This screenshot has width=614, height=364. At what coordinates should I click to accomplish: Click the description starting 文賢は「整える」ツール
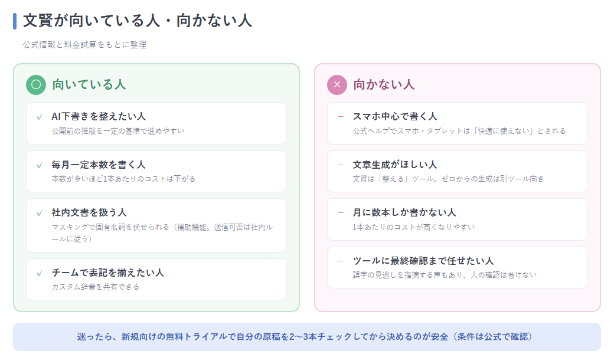tap(448, 179)
